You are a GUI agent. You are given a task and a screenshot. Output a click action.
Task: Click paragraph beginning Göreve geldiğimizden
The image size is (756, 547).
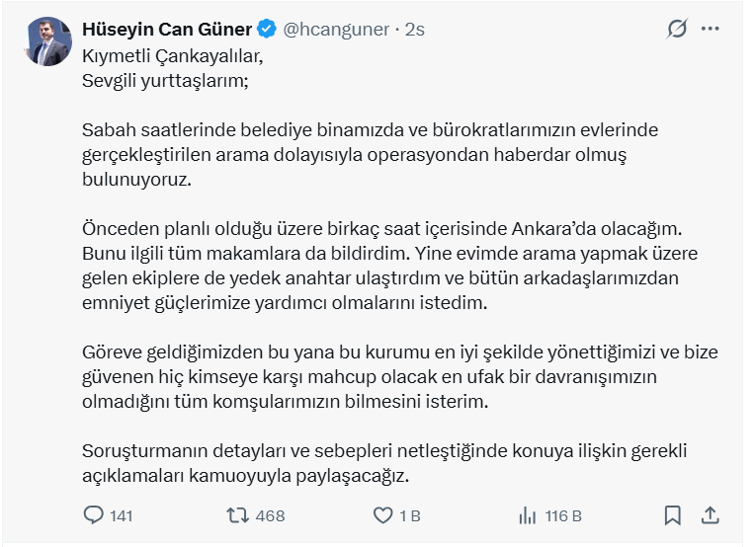point(399,376)
